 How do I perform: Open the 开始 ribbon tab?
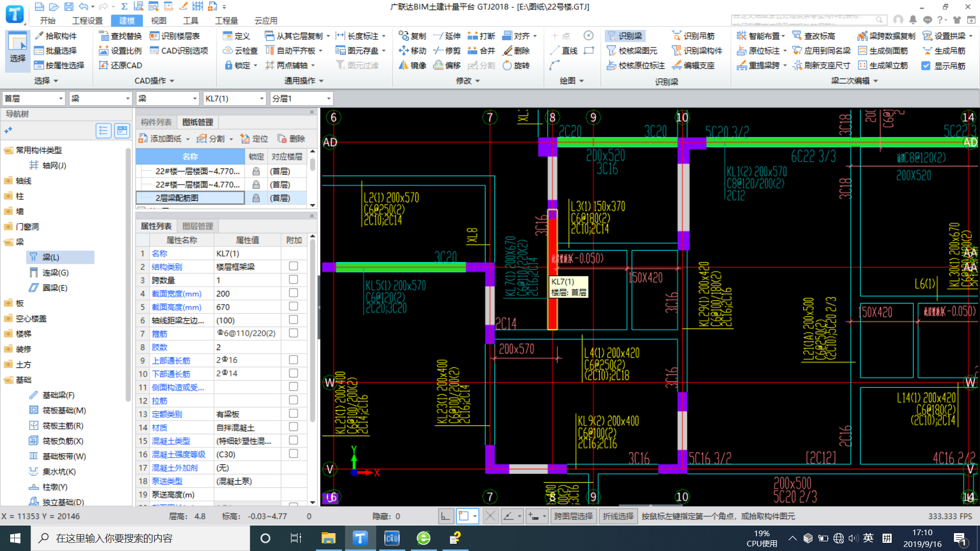click(x=47, y=20)
